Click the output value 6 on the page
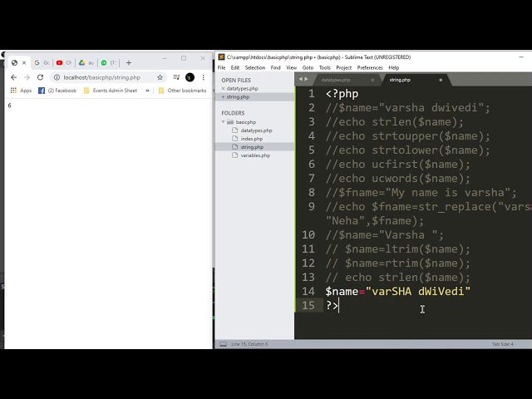532x399 pixels. [9, 106]
